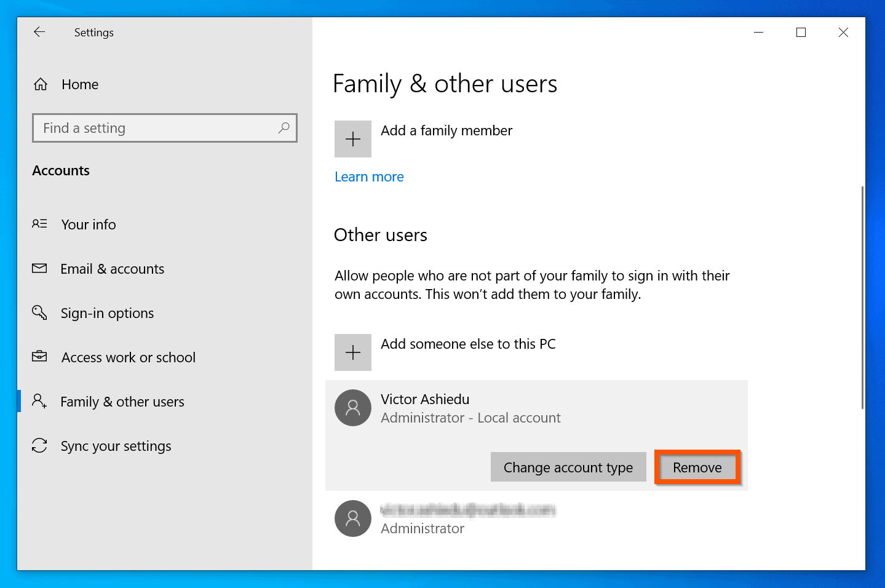The image size is (885, 588).
Task: Click the Sign-in options key icon
Action: [39, 312]
